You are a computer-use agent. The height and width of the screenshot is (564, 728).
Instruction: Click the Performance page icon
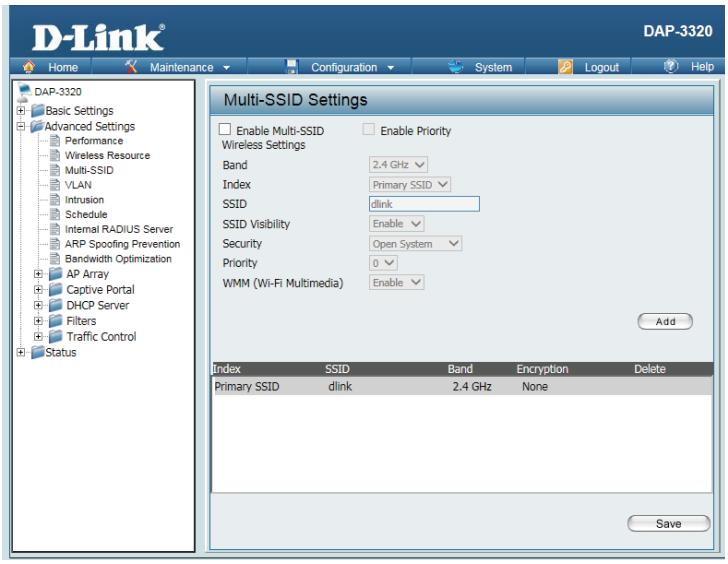[55, 140]
